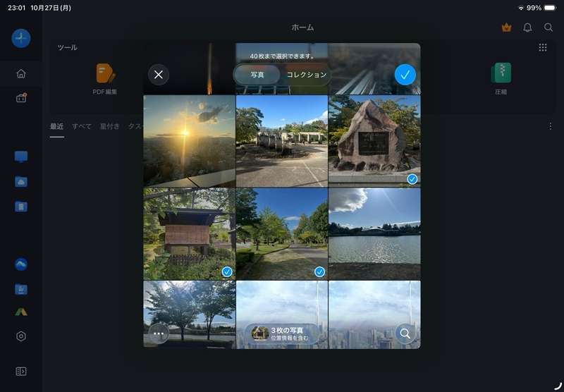Screen dimensions: 564x392
Task: Switch to the すべて tab
Action: tap(82, 126)
